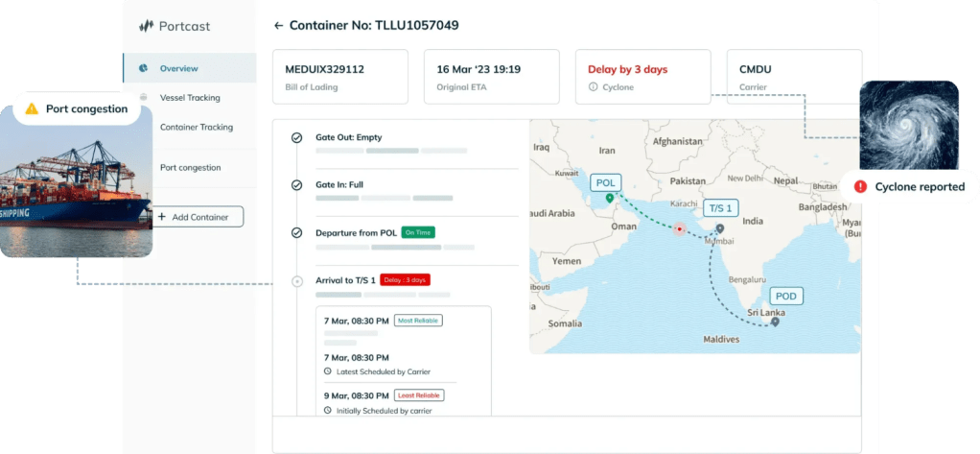
Task: Click the cyclone satellite image thumbnail
Action: (x=908, y=124)
